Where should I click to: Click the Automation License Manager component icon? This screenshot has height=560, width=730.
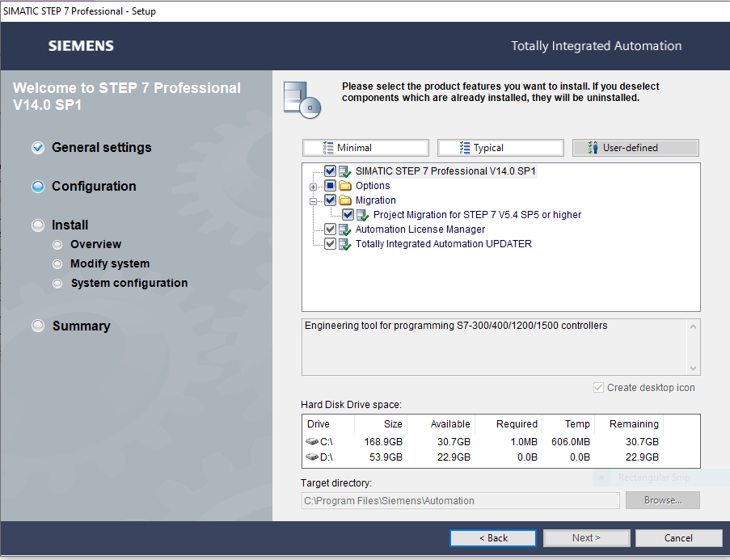345,229
